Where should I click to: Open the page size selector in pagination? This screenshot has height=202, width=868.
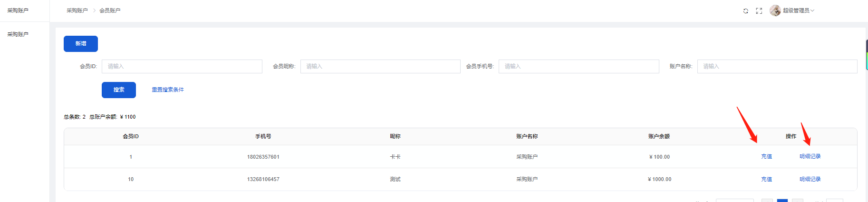[734, 200]
